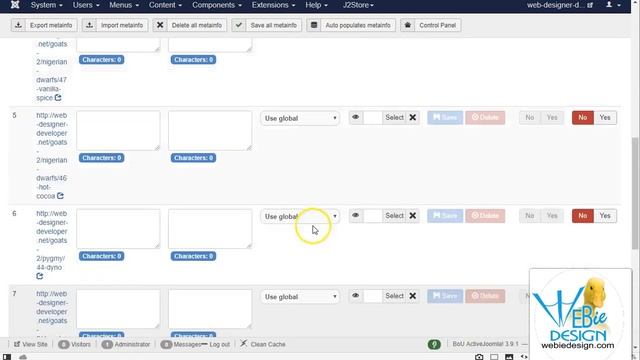Open the Components menu
640x360 pixels.
click(217, 5)
